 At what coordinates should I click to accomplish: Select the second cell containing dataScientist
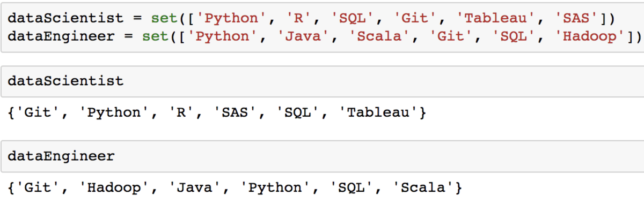coord(322,81)
